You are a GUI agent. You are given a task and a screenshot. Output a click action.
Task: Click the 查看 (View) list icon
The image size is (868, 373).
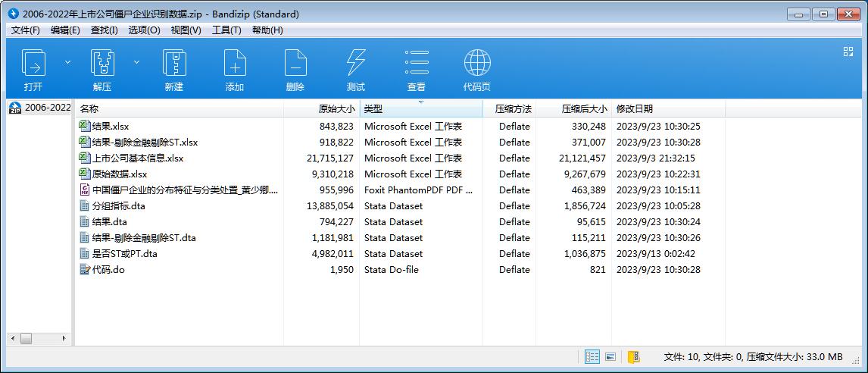tap(417, 63)
